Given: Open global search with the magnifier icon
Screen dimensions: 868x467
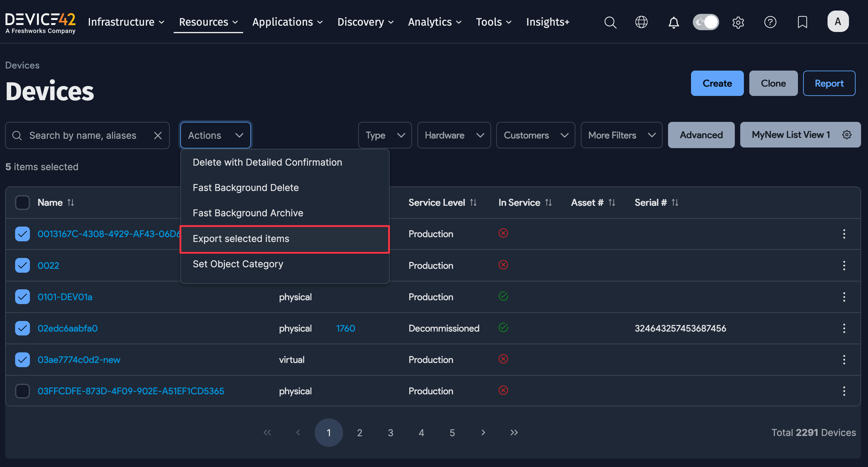Looking at the screenshot, I should pyautogui.click(x=611, y=22).
